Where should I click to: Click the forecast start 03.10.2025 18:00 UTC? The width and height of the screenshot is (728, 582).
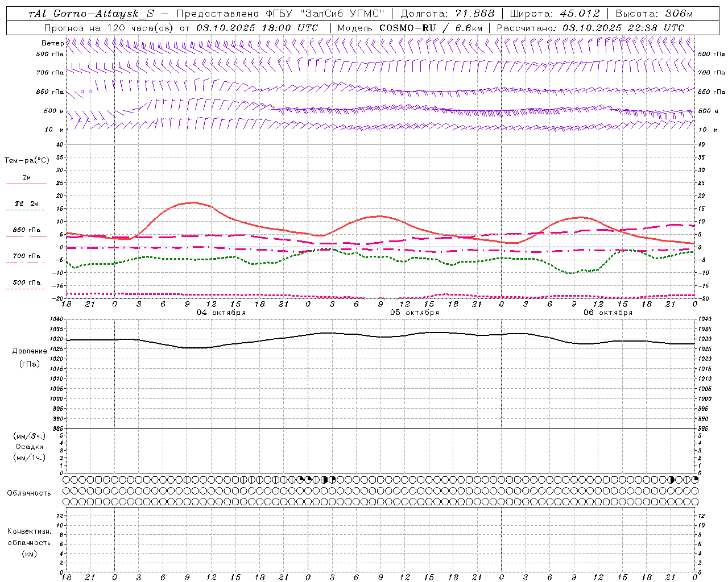click(x=257, y=28)
